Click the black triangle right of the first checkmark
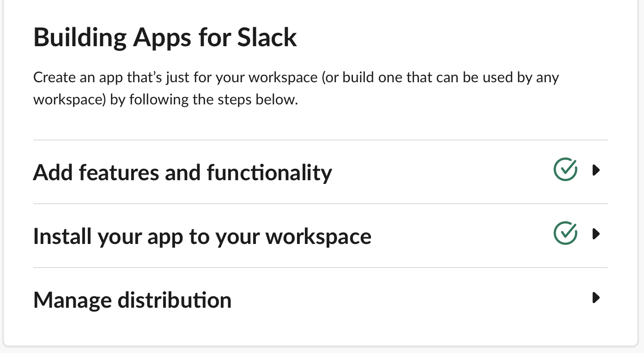The width and height of the screenshot is (644, 353). pos(596,170)
